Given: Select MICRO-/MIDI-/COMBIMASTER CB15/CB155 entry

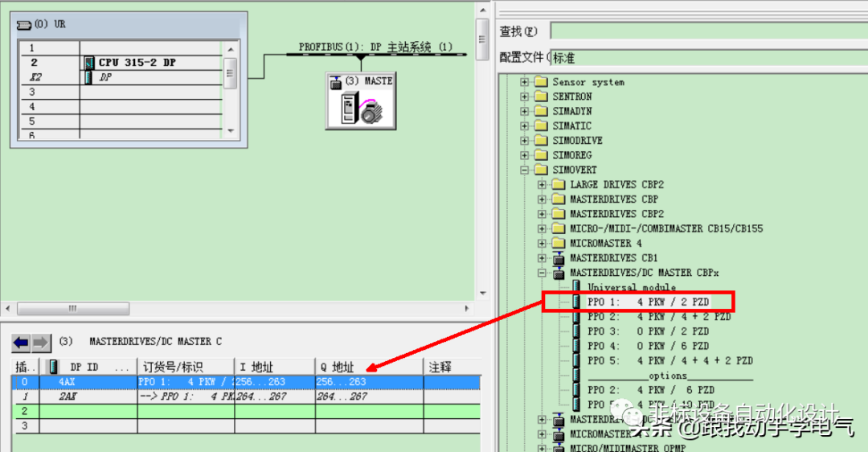Looking at the screenshot, I should point(666,228).
